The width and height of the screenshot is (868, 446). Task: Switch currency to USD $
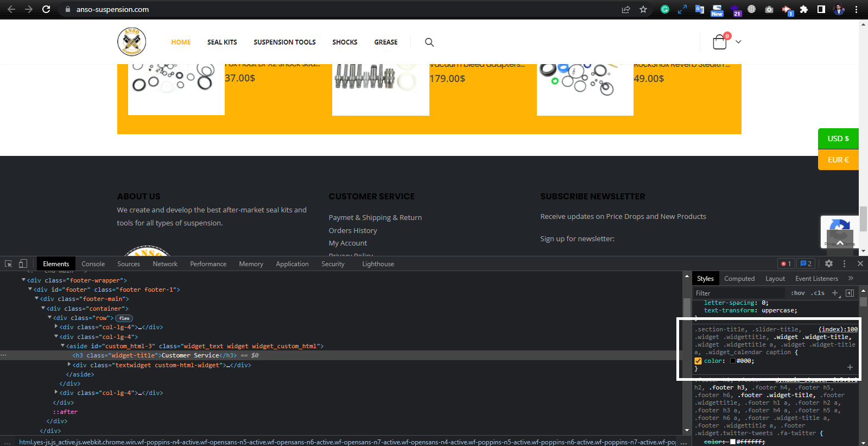pos(838,139)
